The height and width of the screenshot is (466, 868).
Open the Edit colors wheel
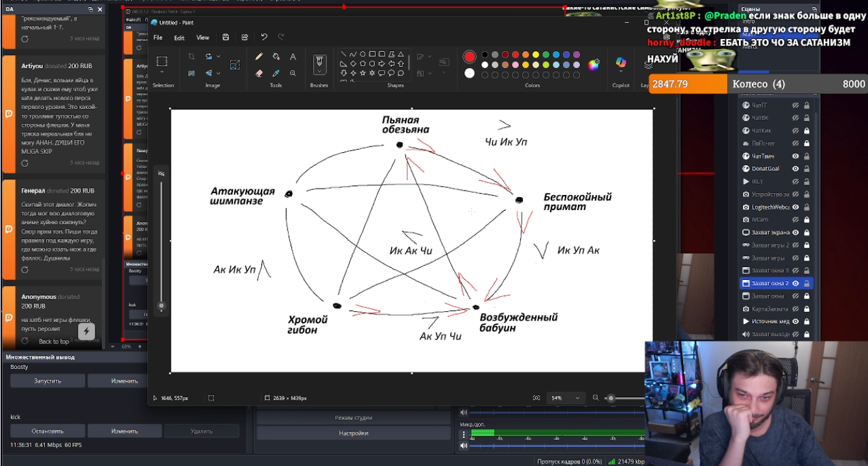point(594,65)
